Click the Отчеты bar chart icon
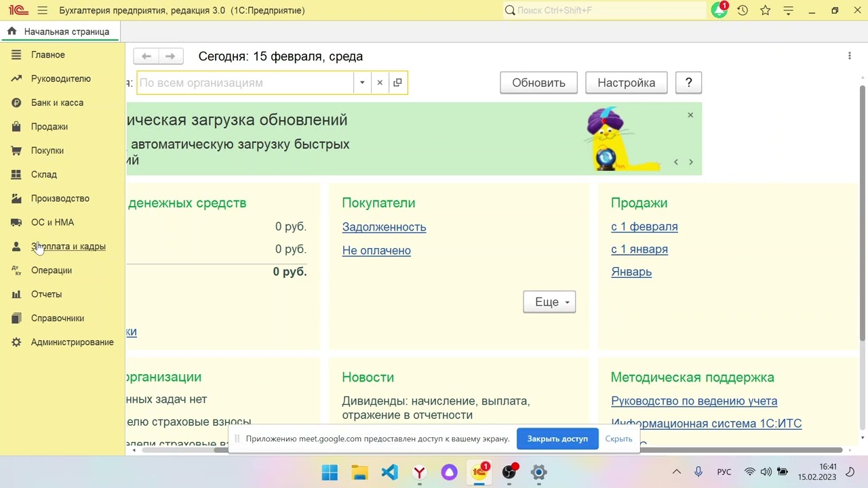Image resolution: width=868 pixels, height=488 pixels. 16,294
